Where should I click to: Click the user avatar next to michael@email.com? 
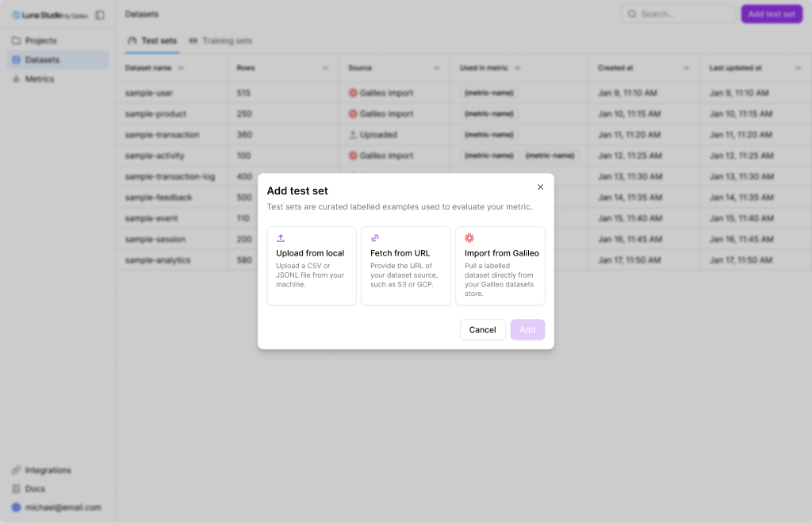(16, 507)
